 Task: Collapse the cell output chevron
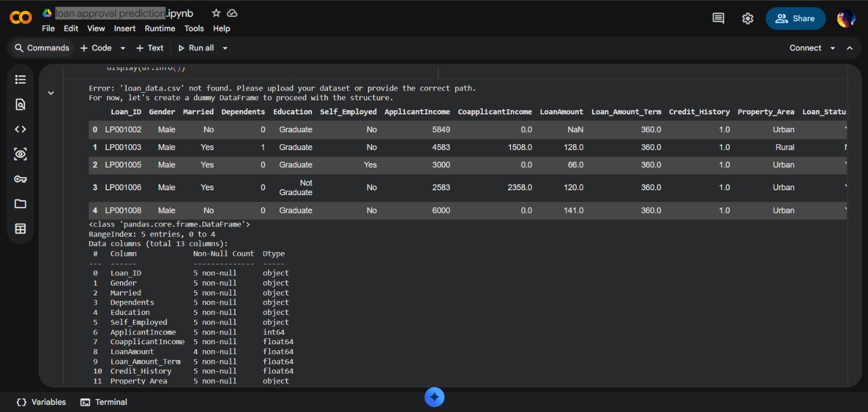point(51,93)
